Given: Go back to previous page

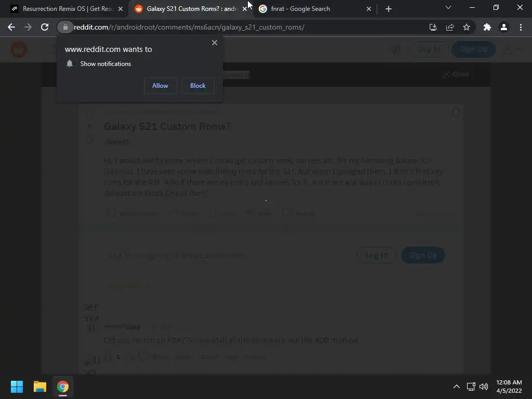Looking at the screenshot, I should tap(11, 27).
